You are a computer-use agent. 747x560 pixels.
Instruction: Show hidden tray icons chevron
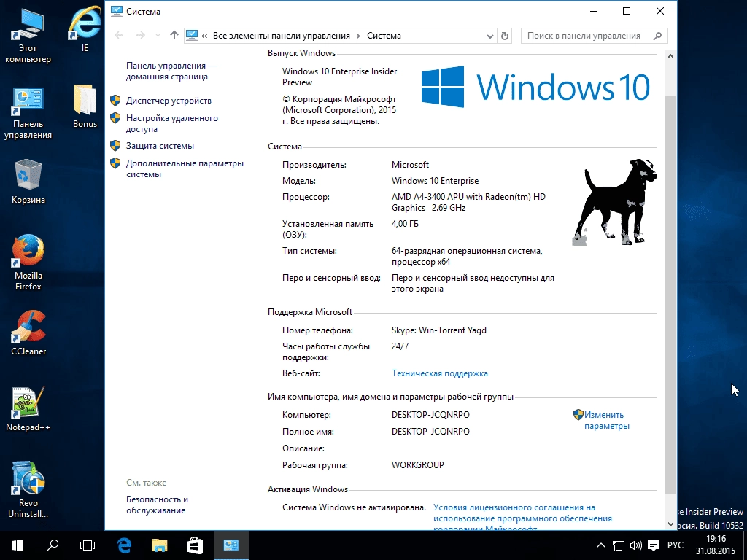[x=601, y=545]
